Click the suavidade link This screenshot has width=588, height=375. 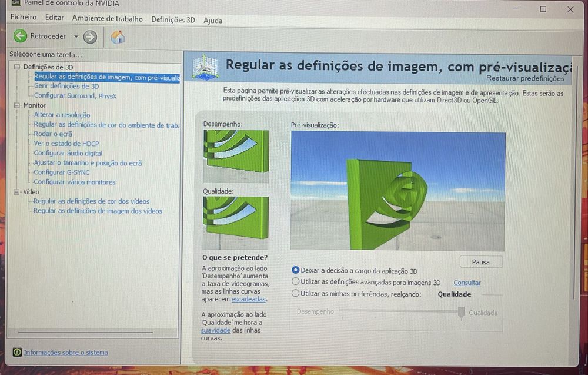[x=216, y=330]
